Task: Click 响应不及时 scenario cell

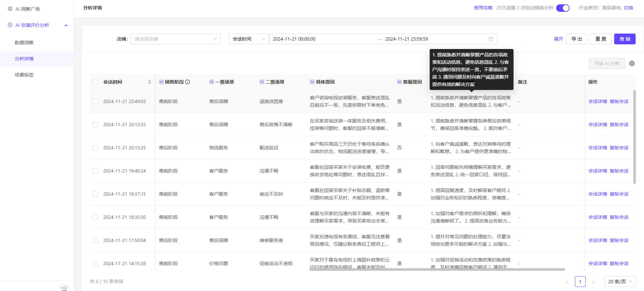Action: (x=271, y=194)
